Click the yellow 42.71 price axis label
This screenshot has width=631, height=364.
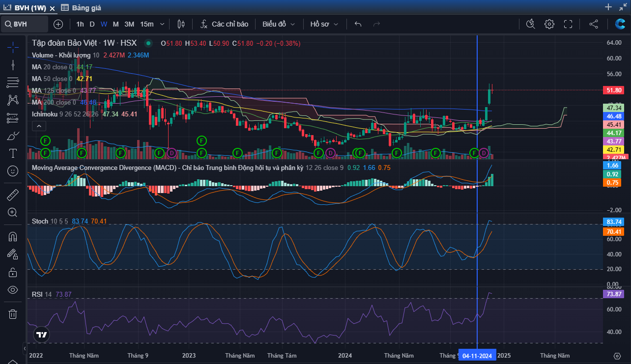click(615, 149)
